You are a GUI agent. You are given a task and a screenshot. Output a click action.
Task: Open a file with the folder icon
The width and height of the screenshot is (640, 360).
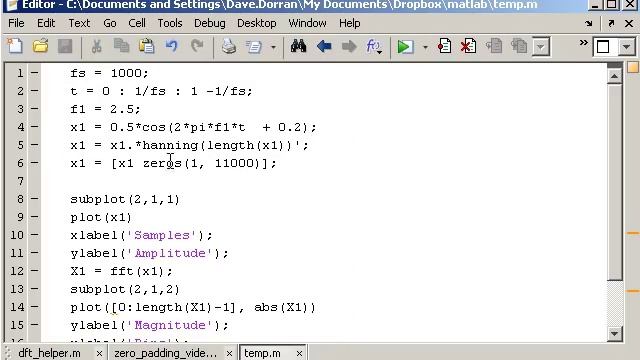click(x=40, y=46)
